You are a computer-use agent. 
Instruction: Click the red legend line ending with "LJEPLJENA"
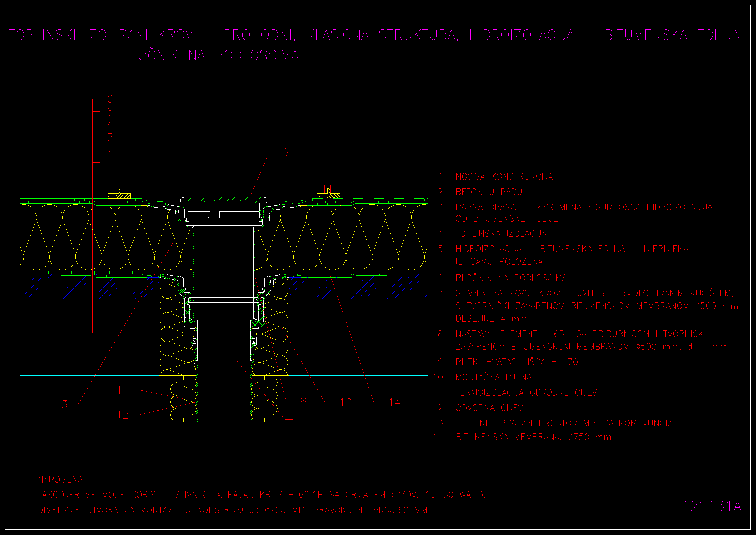572,249
